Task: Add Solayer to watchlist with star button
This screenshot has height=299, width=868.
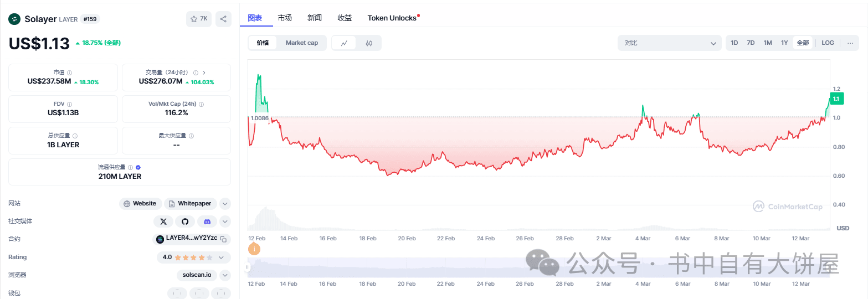Action: tap(199, 19)
